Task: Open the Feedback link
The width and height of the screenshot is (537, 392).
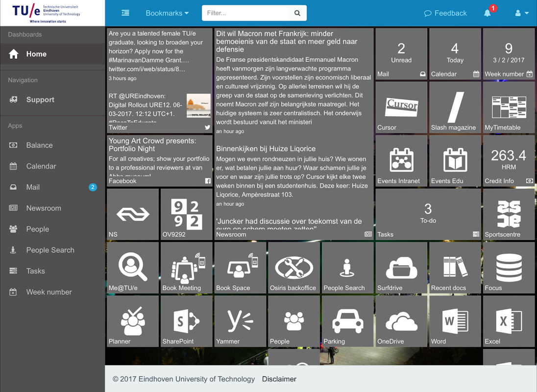Action: (x=445, y=13)
